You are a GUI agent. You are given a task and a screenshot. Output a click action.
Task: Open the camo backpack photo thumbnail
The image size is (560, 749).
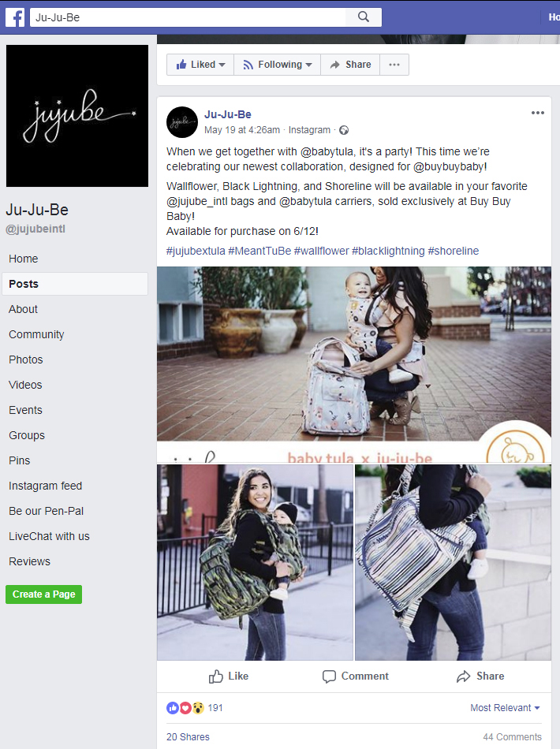pos(255,562)
